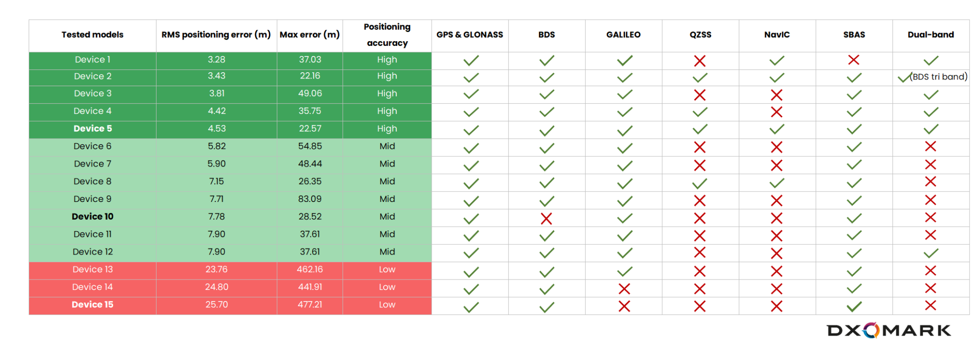
Task: Click Device 15 SBAS green checkmark
Action: (x=854, y=306)
